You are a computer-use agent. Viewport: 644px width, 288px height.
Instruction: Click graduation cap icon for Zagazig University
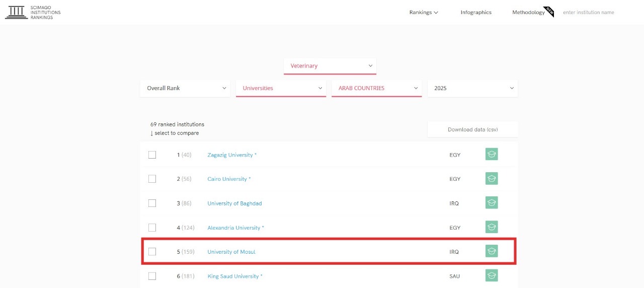click(492, 155)
